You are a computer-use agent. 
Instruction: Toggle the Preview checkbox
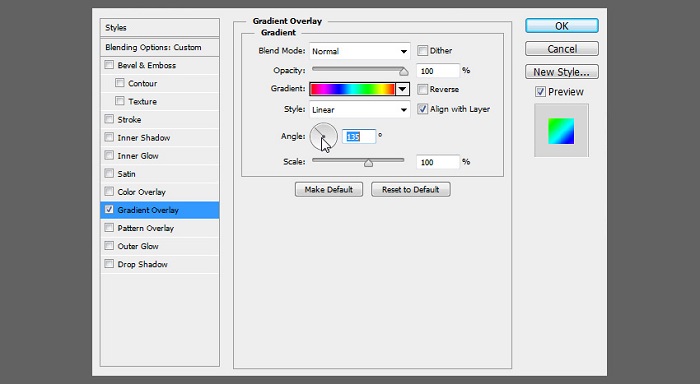pos(540,92)
